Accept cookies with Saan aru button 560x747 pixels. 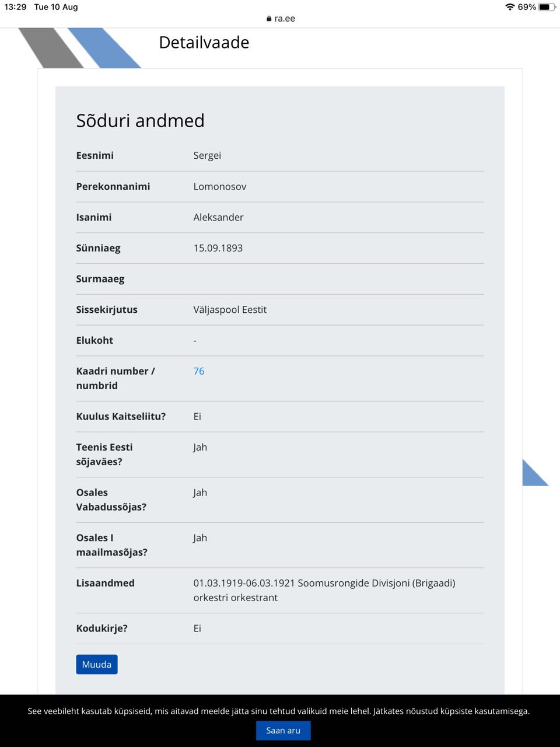(283, 730)
